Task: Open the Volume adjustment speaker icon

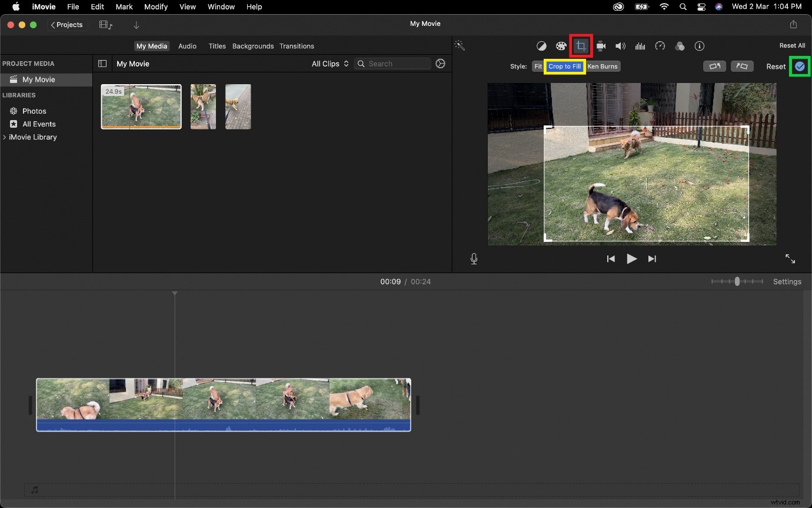Action: (x=620, y=46)
